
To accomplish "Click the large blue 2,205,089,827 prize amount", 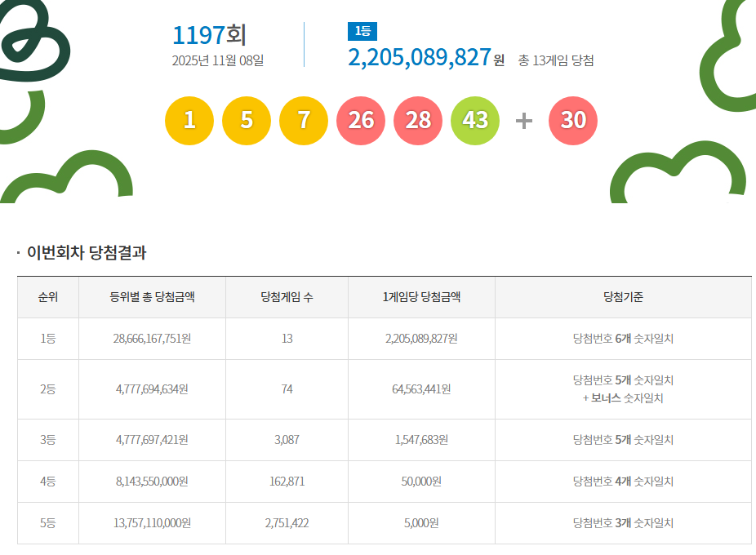I will (x=420, y=58).
